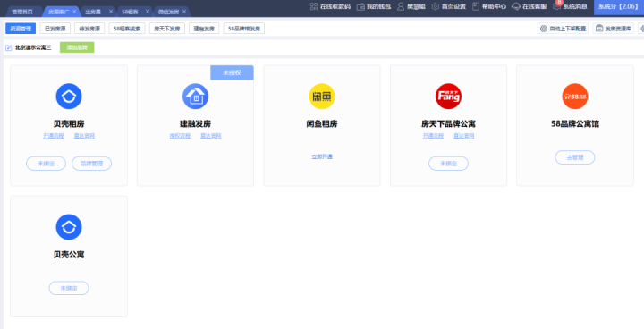The width and height of the screenshot is (644, 329).
Task: Click 未绑定 under 房天下品牌公寓
Action: point(448,164)
